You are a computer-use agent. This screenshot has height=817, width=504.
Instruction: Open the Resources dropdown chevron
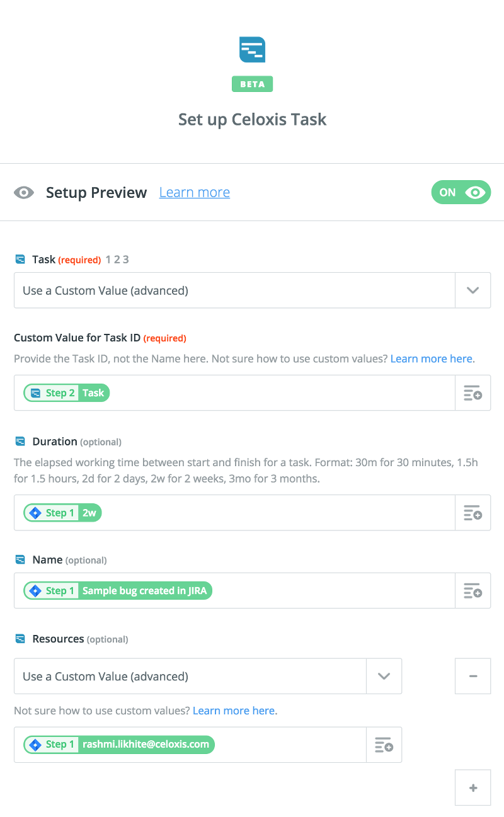coord(384,677)
